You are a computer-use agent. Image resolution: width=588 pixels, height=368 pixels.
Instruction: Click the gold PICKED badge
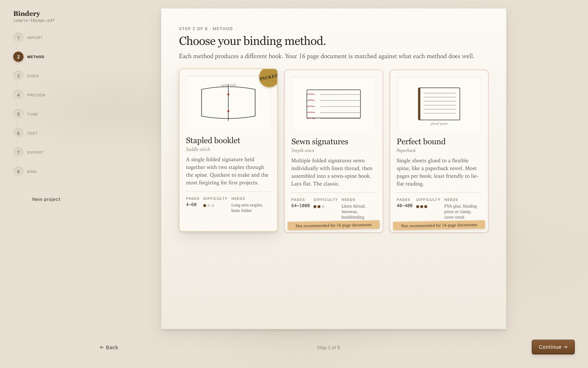click(x=268, y=78)
